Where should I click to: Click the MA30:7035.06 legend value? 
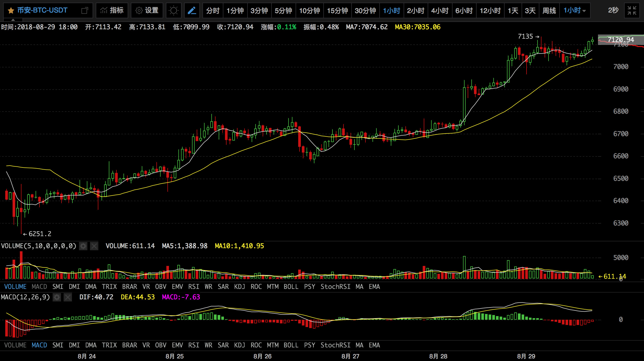tap(418, 27)
